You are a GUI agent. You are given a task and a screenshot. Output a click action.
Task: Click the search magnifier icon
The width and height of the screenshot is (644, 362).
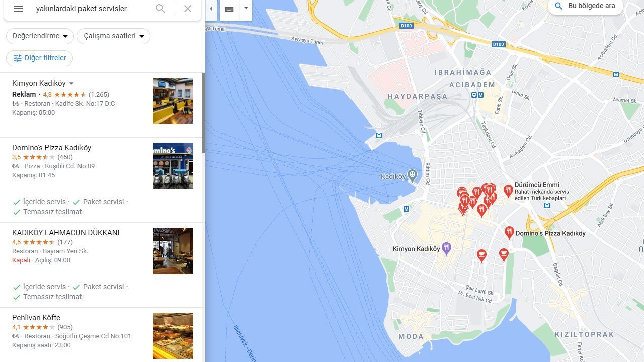[x=160, y=9]
